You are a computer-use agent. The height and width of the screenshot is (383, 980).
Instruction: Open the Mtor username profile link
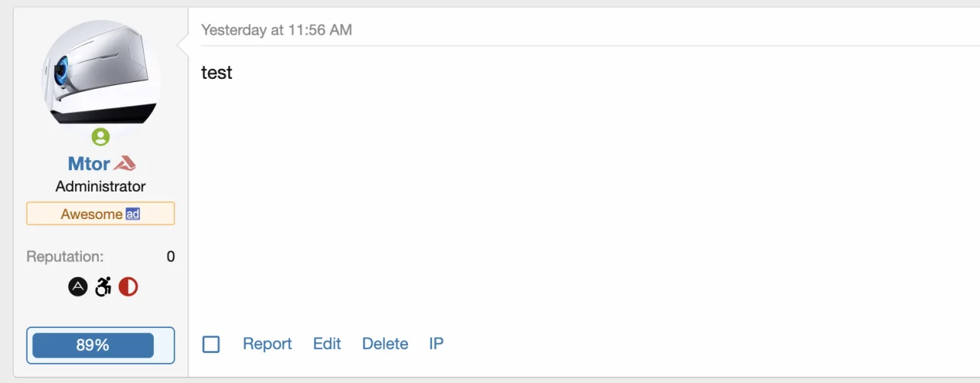coord(89,163)
